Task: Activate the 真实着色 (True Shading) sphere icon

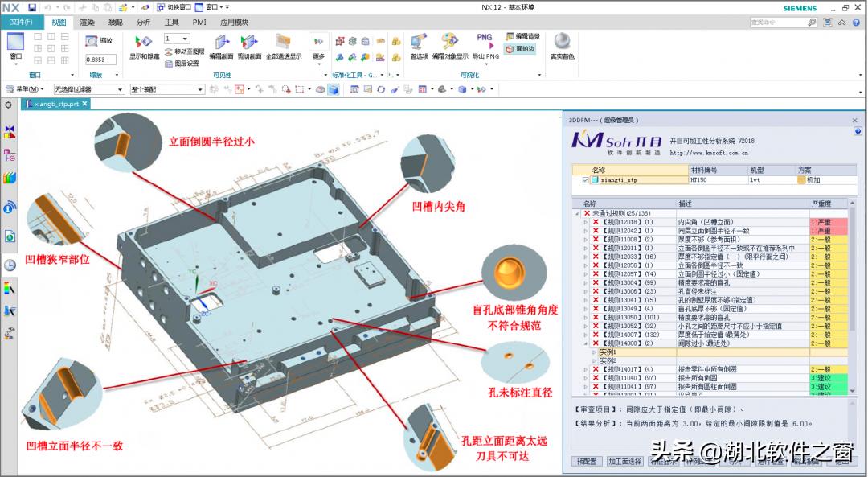Action: (x=562, y=43)
